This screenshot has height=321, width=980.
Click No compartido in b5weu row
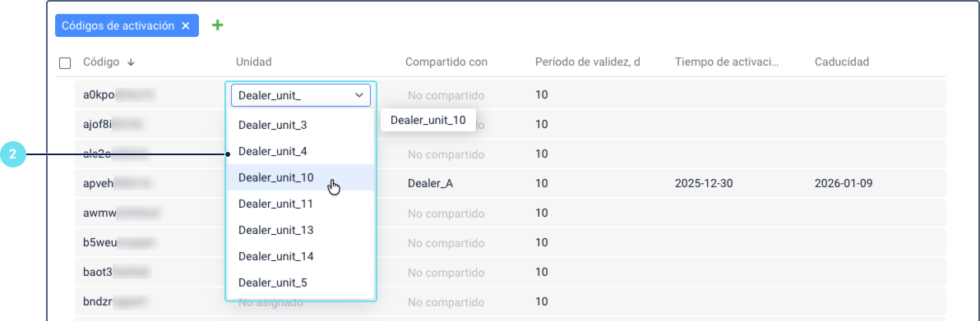click(x=446, y=242)
